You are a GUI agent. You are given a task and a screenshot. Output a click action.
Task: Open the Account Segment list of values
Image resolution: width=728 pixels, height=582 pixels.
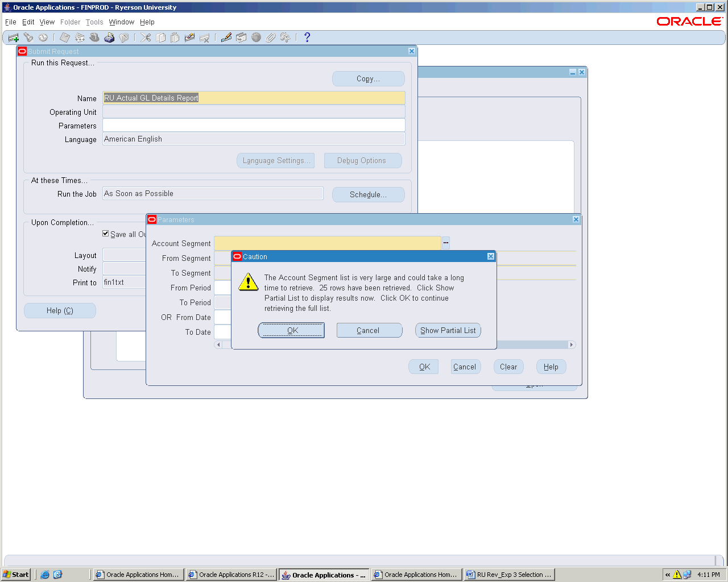tap(446, 243)
